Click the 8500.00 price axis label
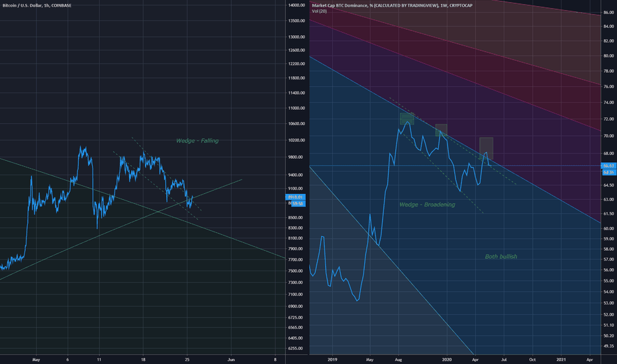The height and width of the screenshot is (364, 617). click(x=296, y=217)
